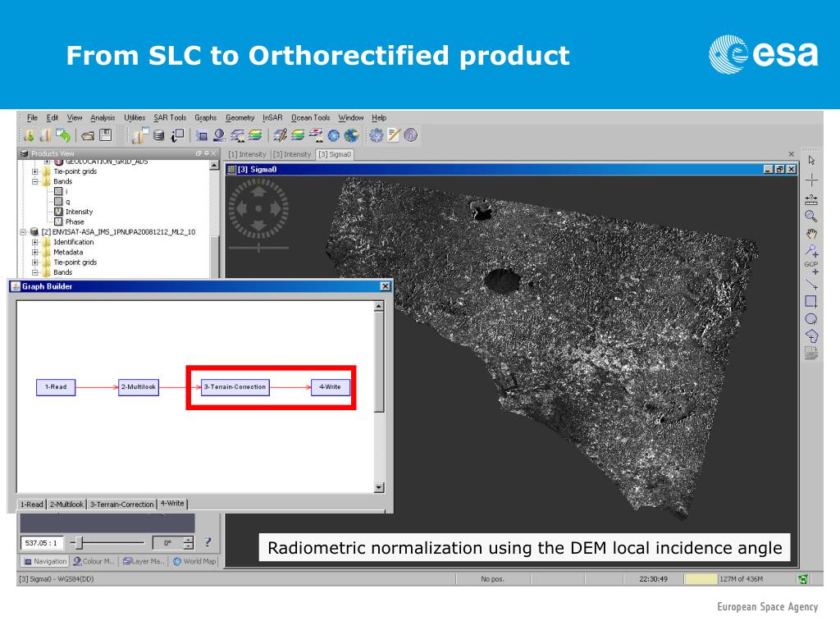Select the 1-Read node in the graph
Viewport: 840px width, 630px height.
click(56, 387)
